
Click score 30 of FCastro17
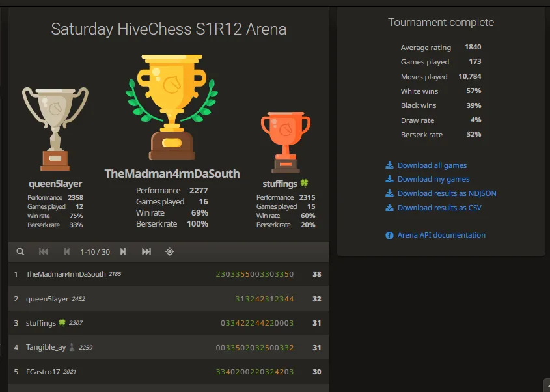pos(317,372)
